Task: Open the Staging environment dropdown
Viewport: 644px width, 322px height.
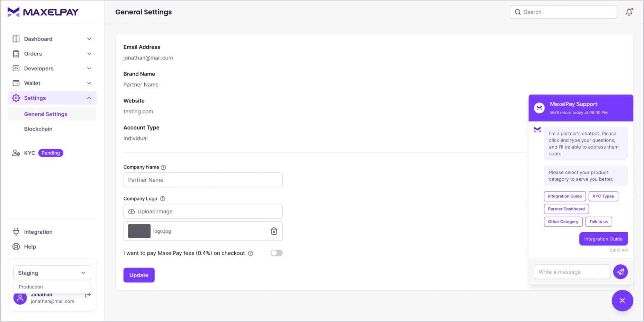Action: pyautogui.click(x=52, y=273)
